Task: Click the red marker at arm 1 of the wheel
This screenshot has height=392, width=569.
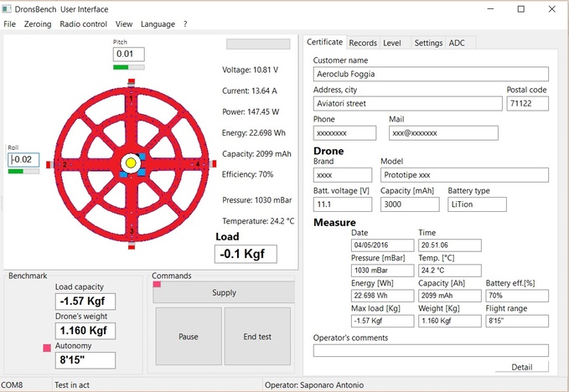Action: tap(132, 81)
